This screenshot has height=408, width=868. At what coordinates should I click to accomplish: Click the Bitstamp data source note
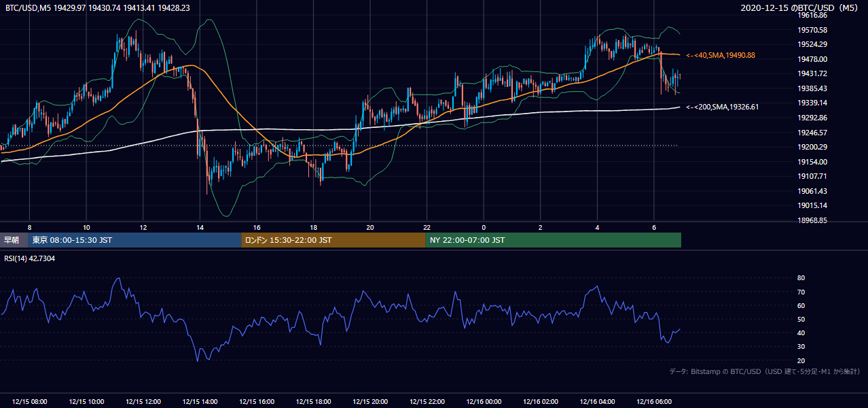765,371
